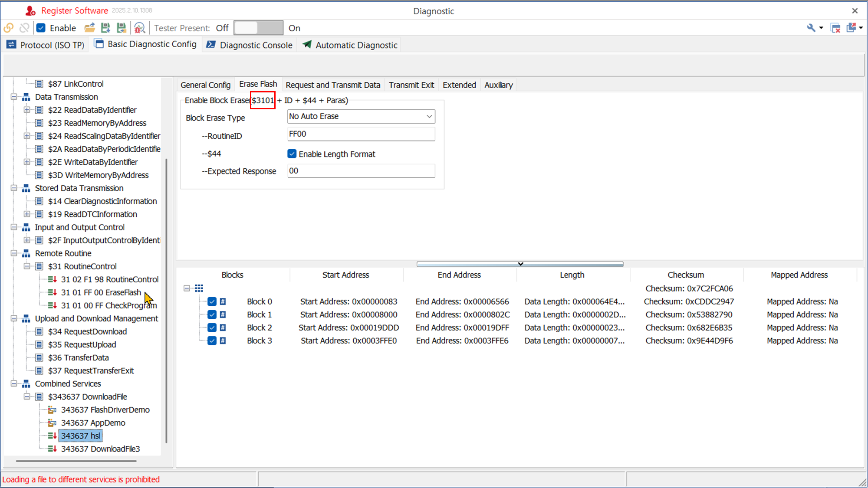Collapse the Remote Routine tree group
Image resolution: width=868 pixels, height=488 pixels.
[14, 253]
